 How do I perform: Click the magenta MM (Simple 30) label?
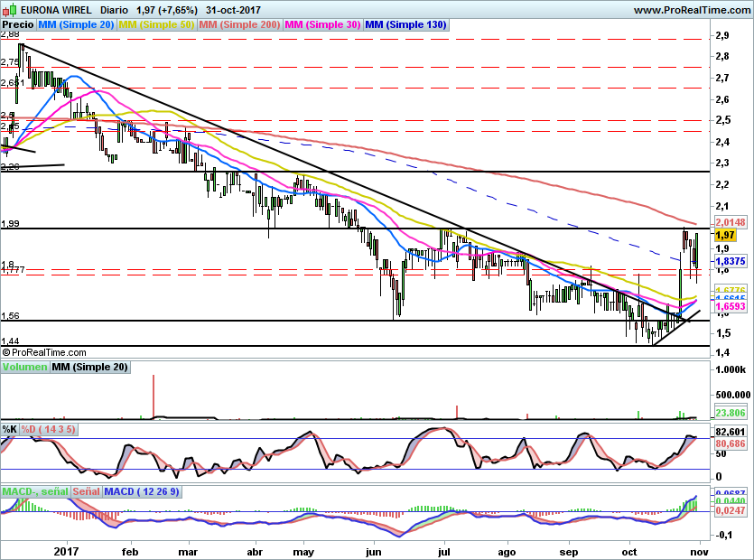point(322,25)
